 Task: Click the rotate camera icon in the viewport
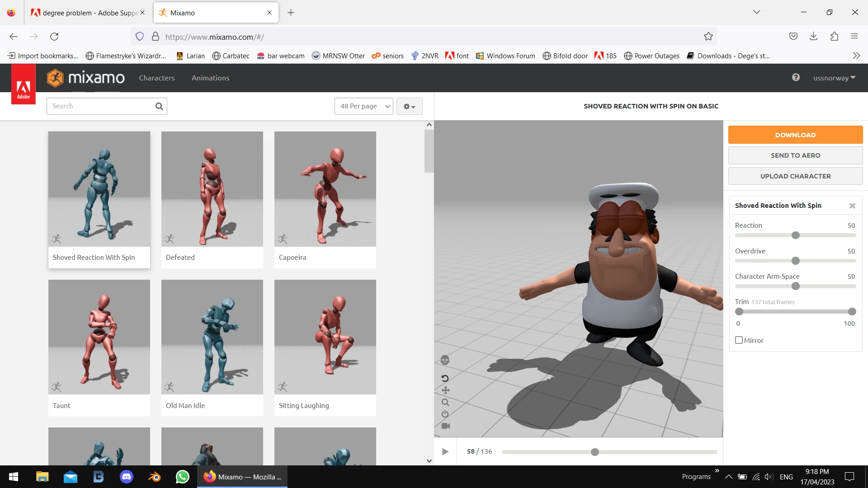(445, 378)
